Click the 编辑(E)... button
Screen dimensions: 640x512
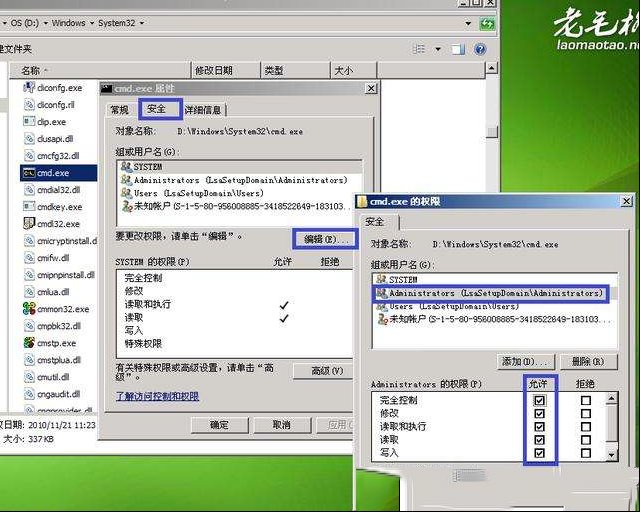click(325, 239)
